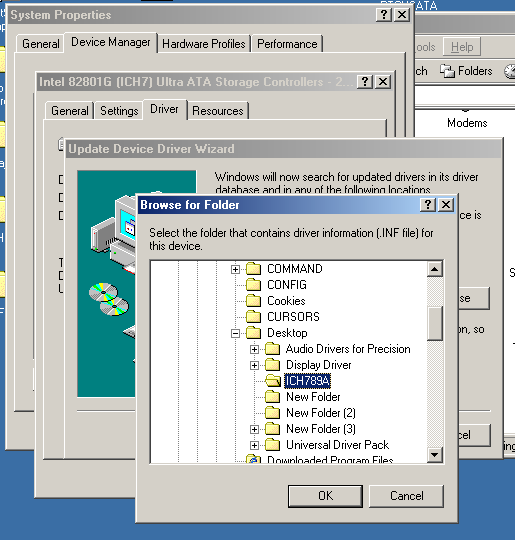
Task: Select the Downloaded Program Files icon
Action: 254,460
